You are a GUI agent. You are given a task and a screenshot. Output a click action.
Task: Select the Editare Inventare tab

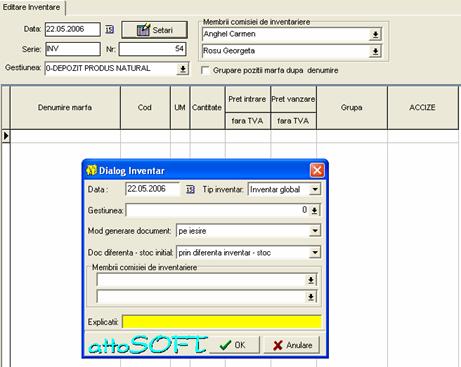pos(32,7)
